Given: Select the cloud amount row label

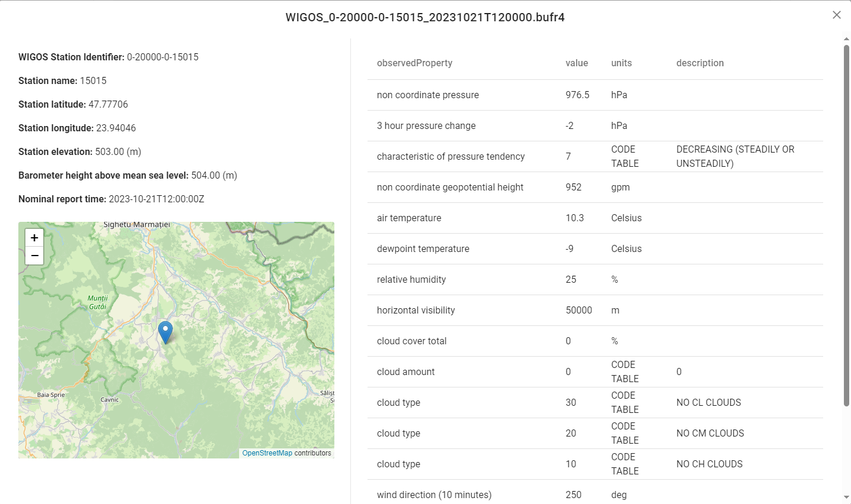Looking at the screenshot, I should [x=405, y=372].
